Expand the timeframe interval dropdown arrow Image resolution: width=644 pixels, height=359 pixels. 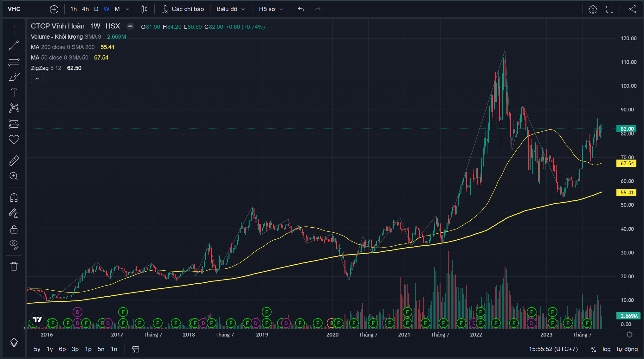[x=127, y=9]
